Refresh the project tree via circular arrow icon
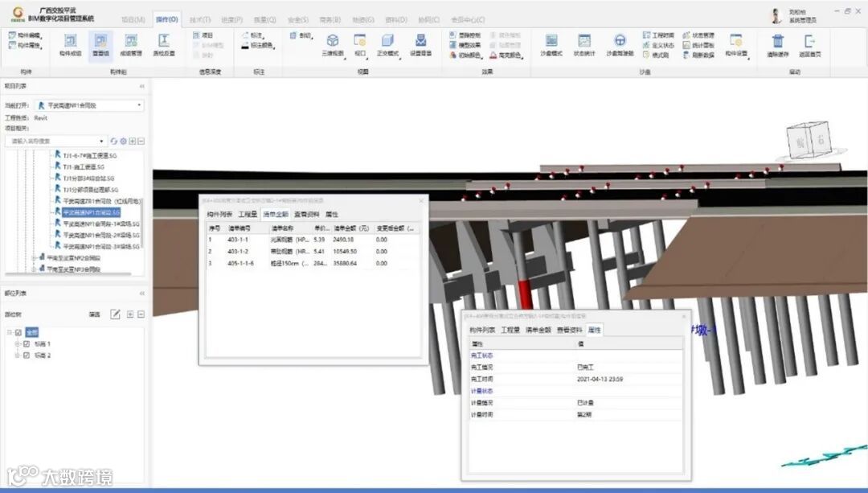This screenshot has height=493, width=868. [113, 142]
